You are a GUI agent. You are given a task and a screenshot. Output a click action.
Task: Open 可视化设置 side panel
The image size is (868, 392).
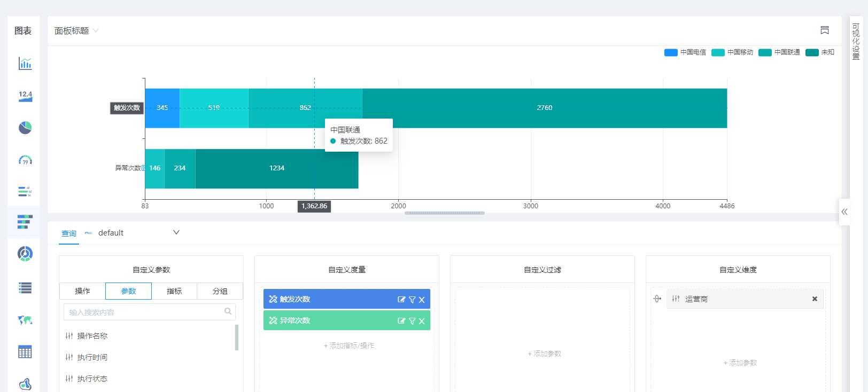pyautogui.click(x=856, y=42)
